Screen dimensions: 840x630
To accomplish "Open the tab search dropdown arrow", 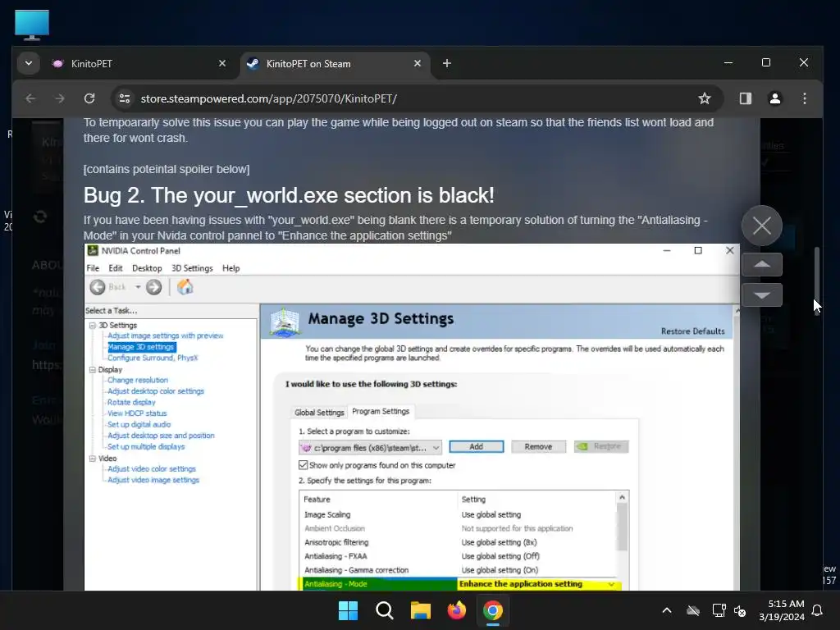I will (29, 63).
